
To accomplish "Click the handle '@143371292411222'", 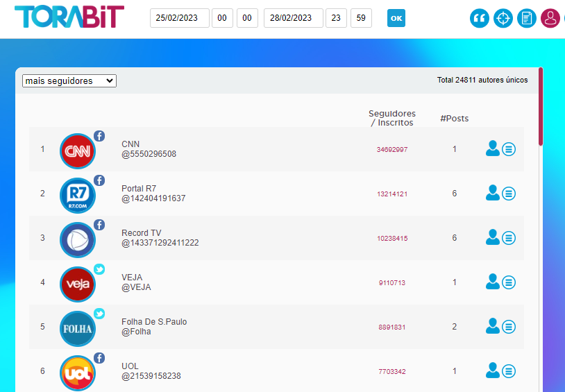I will 160,243.
